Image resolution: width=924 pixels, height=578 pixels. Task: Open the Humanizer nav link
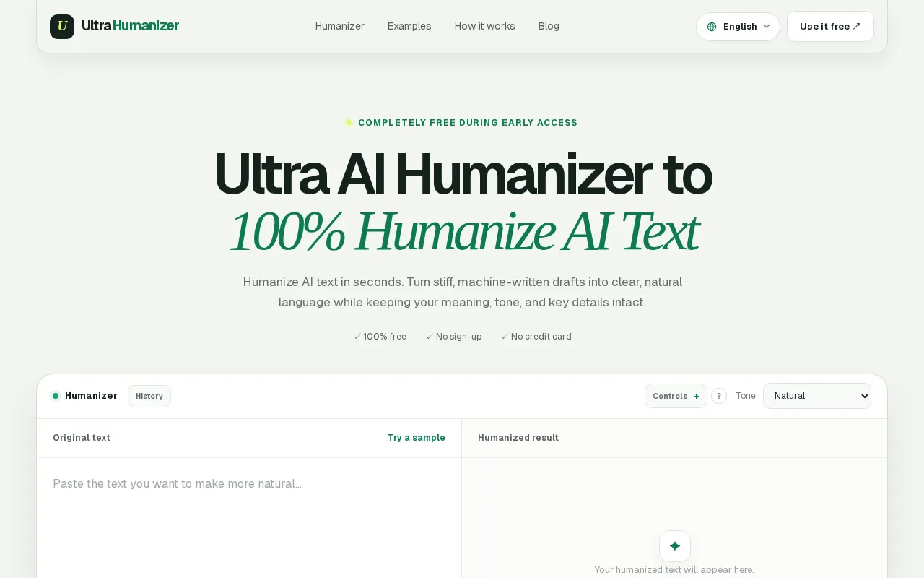point(340,26)
